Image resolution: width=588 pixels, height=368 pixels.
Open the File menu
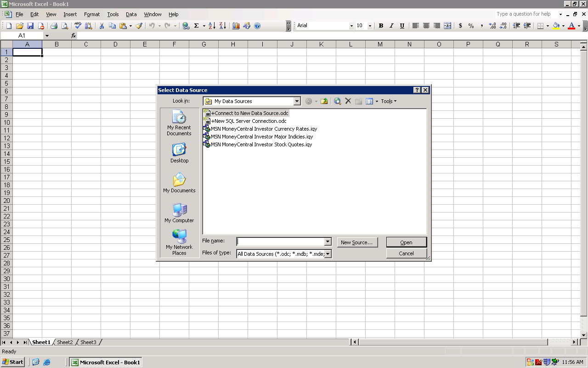tap(19, 14)
